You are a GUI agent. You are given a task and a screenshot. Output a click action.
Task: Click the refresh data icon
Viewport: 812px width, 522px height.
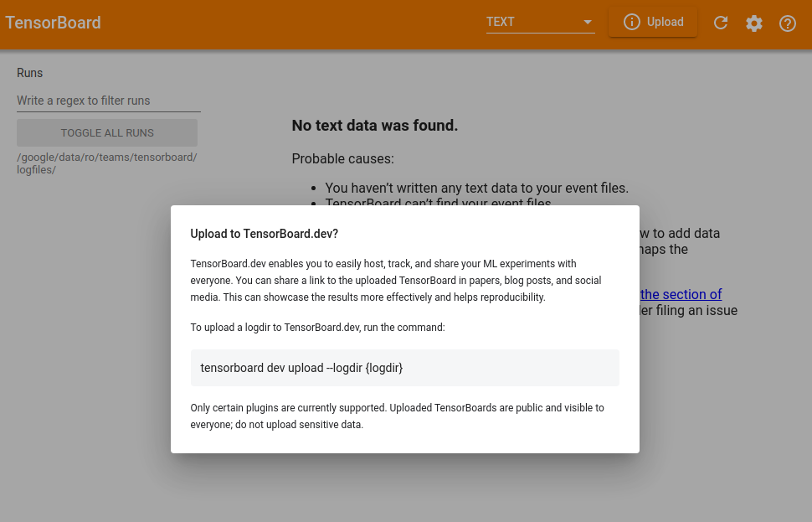click(720, 23)
